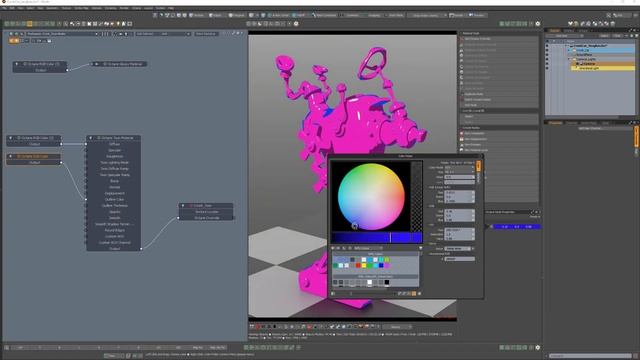Select the Diffuse input on Toon Material node
The image size is (640, 360).
point(114,144)
